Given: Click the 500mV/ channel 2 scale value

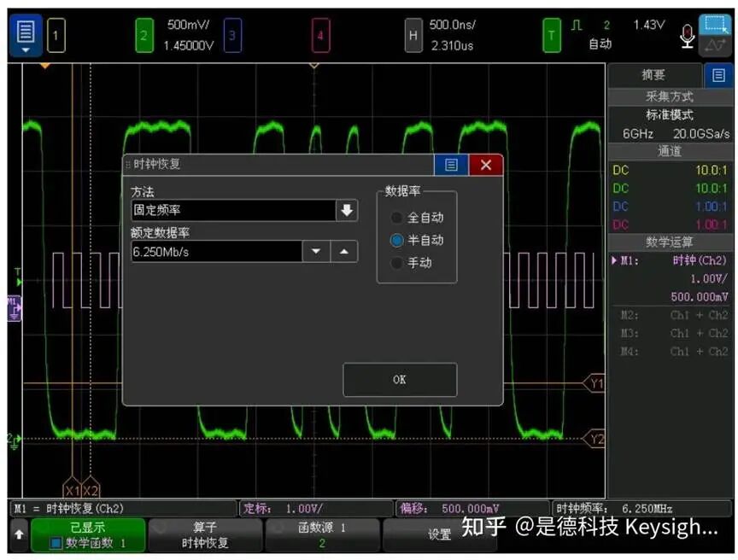Looking at the screenshot, I should click(x=188, y=25).
